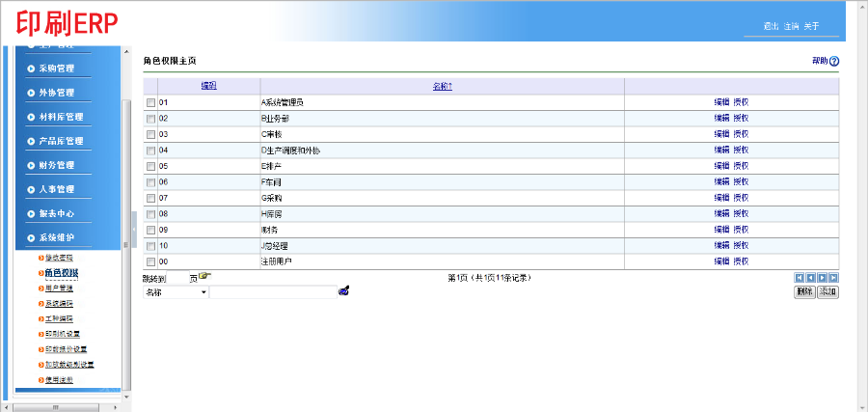Viewport: 868px width, 412px height.
Task: Click the sidebar scrollbar down arrow
Action: 126,398
